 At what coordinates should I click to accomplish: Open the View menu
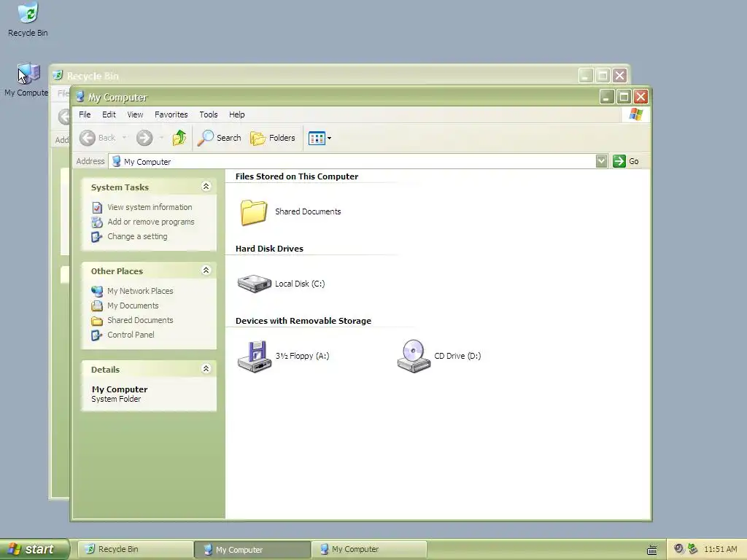tap(135, 114)
